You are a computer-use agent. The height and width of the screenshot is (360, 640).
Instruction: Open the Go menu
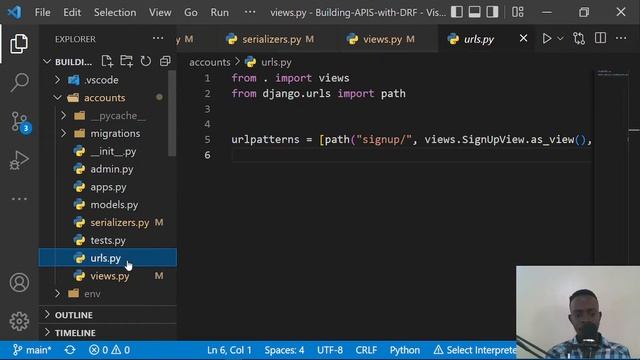coord(191,12)
